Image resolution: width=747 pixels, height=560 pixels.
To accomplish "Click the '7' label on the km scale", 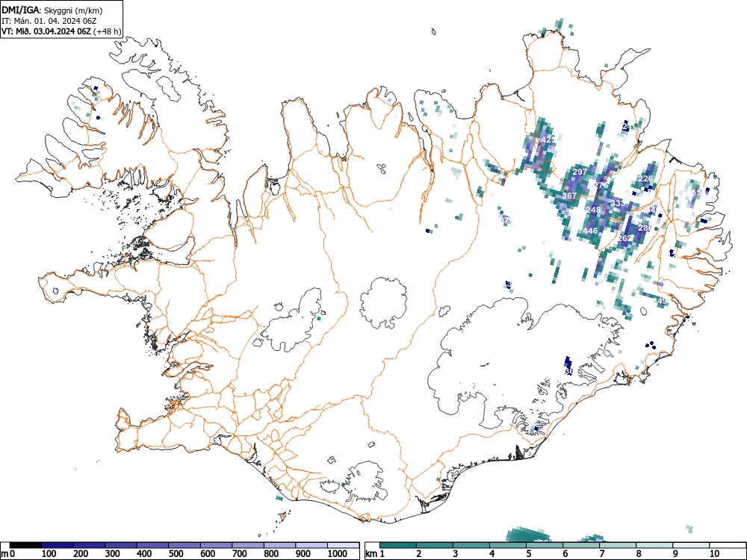I will 602,554.
